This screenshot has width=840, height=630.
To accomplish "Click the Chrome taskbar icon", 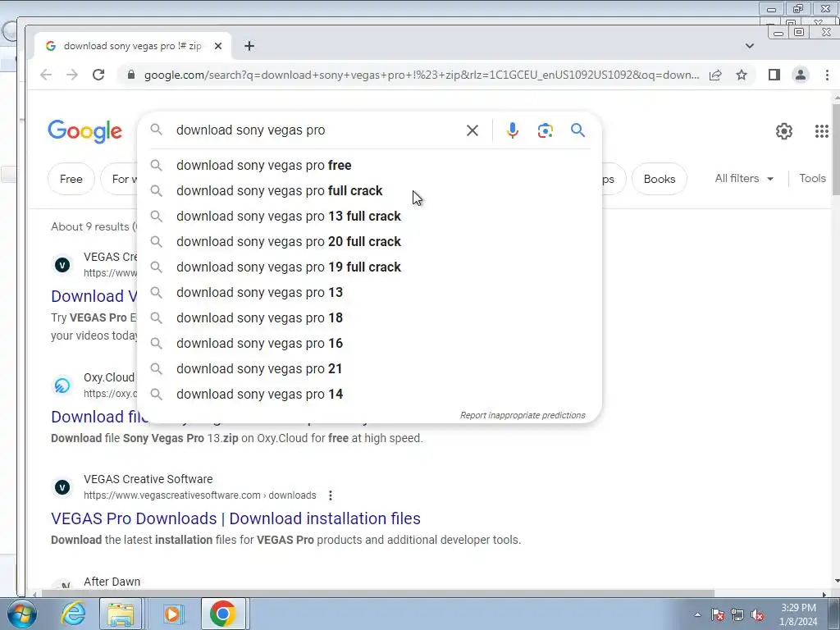I will (223, 614).
